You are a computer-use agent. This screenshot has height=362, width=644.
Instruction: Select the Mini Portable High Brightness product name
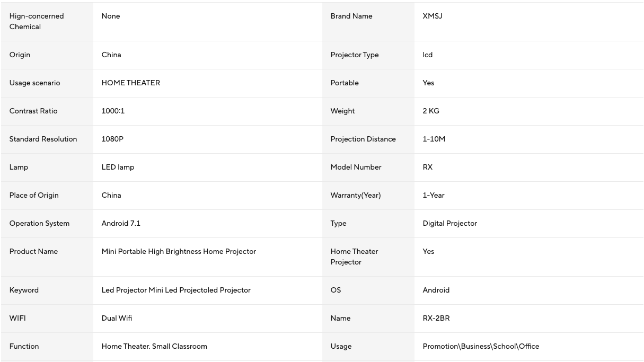(179, 251)
